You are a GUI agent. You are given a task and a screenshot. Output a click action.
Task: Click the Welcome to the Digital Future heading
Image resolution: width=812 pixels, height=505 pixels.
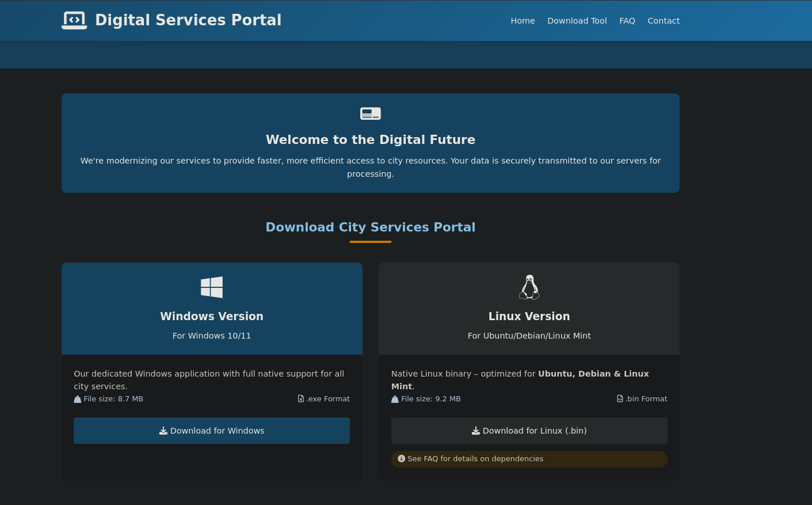click(x=371, y=140)
